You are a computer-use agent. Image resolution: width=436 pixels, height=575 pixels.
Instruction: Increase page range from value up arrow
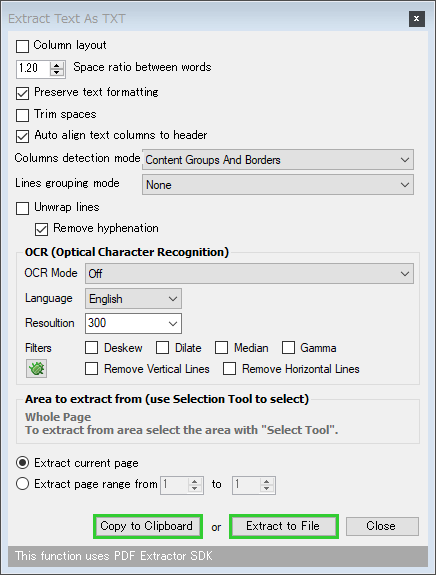click(x=195, y=481)
